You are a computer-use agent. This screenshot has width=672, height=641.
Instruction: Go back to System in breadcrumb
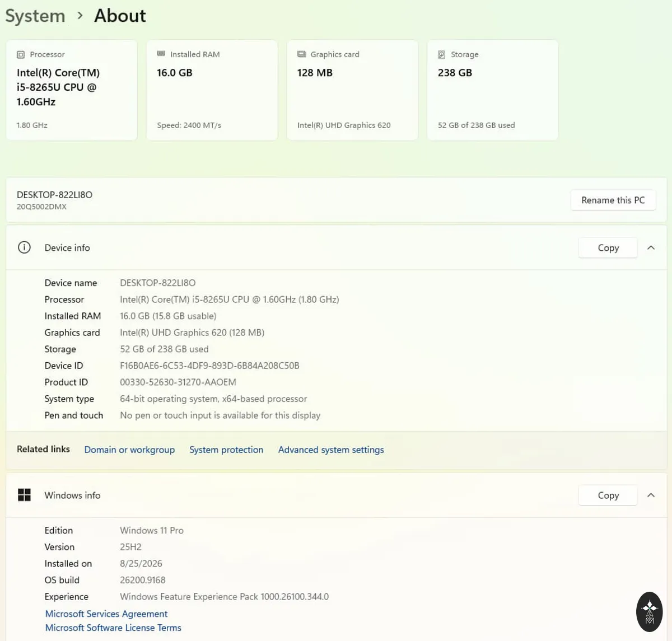(x=35, y=16)
